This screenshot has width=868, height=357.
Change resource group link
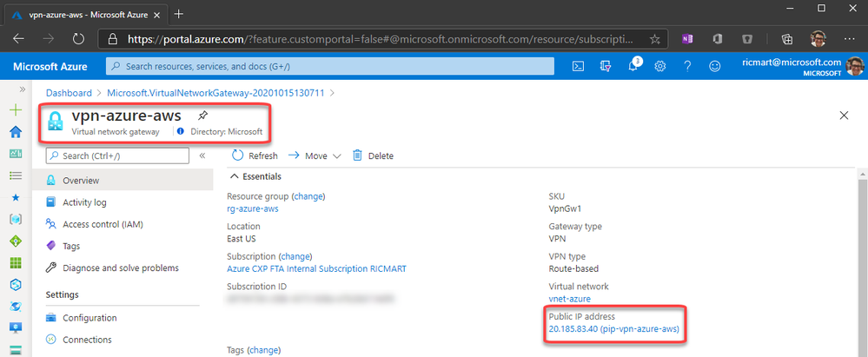pos(309,196)
